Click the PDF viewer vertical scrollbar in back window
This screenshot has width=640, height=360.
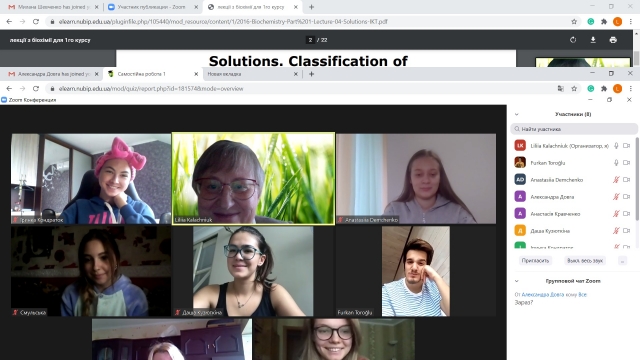pyautogui.click(x=636, y=57)
